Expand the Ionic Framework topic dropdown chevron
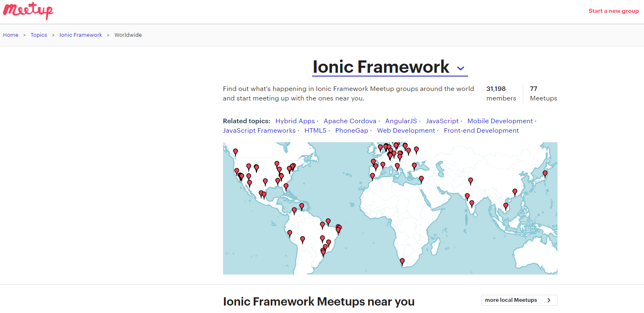The width and height of the screenshot is (644, 313). 461,68
